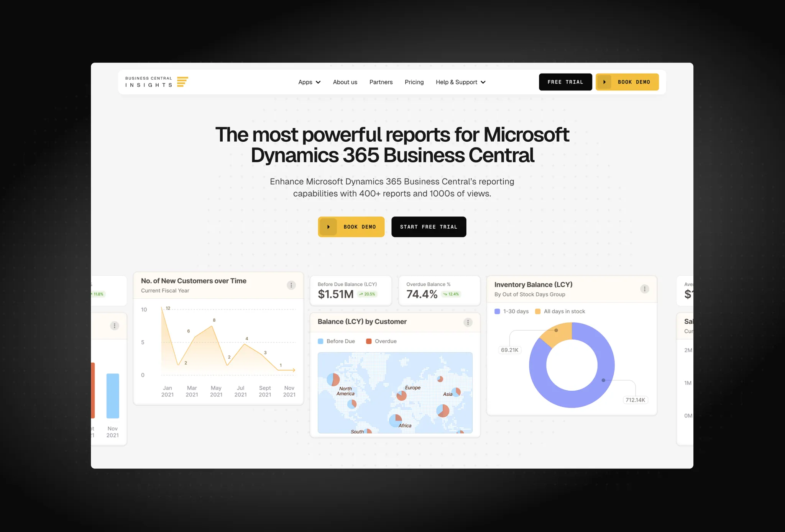Click the BOOK DEMO button in header
Viewport: 785px width, 532px height.
pos(627,82)
